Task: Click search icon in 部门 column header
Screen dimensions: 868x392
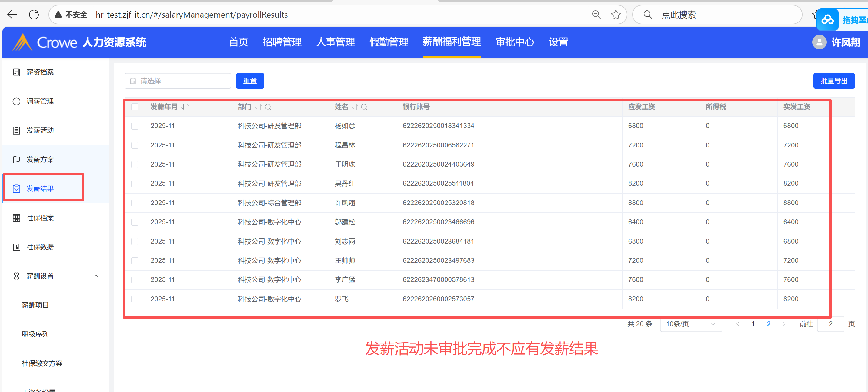Action: click(268, 107)
